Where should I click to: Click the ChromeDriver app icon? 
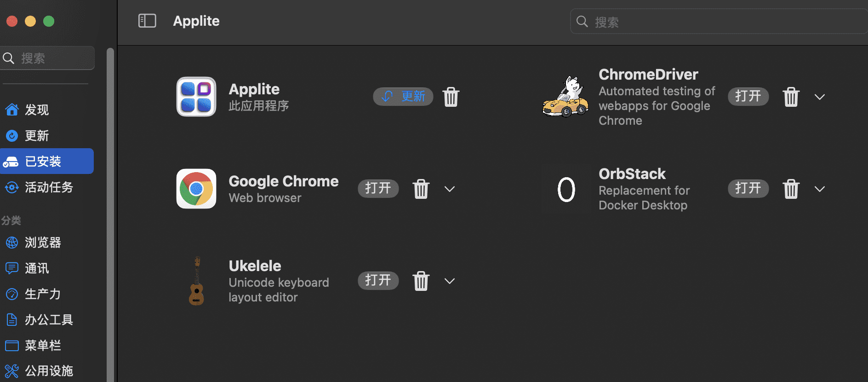565,97
